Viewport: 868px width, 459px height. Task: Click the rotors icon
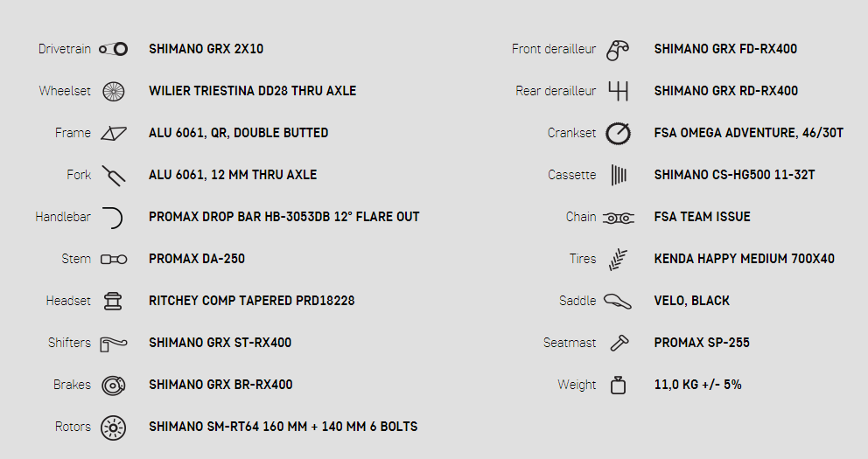114,427
